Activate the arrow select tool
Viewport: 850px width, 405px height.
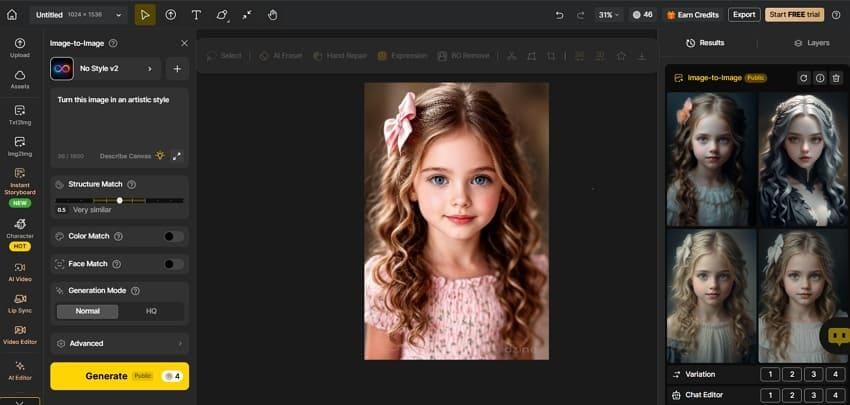pyautogui.click(x=145, y=15)
